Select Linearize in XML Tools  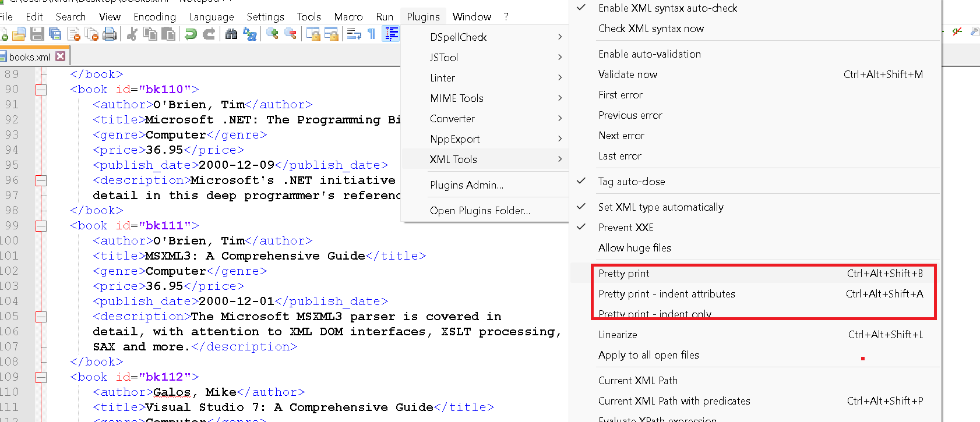point(756,335)
